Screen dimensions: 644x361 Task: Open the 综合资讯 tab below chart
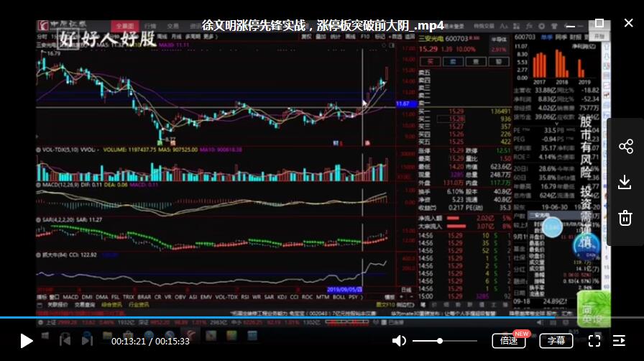click(x=111, y=305)
